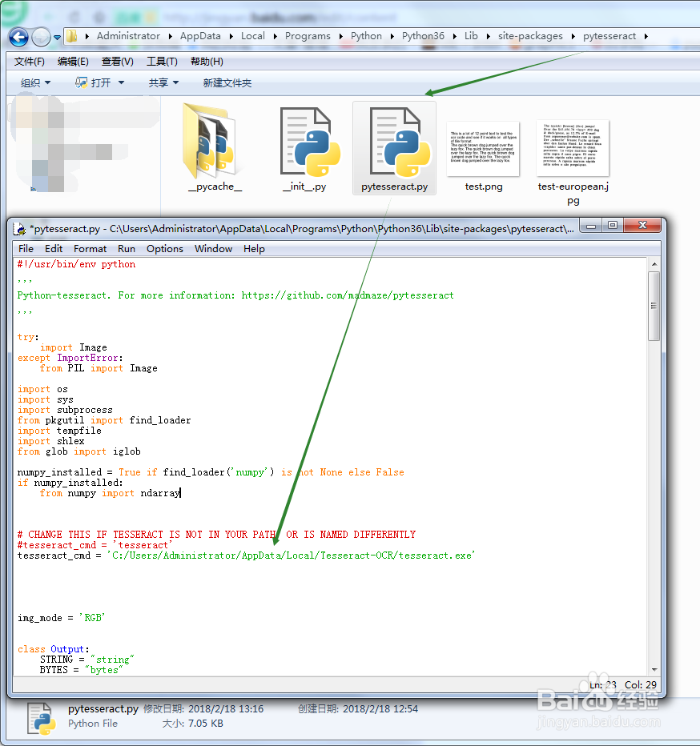The width and height of the screenshot is (700, 746).
Task: Expand the arrow after Lib breadcrumb
Action: [488, 36]
